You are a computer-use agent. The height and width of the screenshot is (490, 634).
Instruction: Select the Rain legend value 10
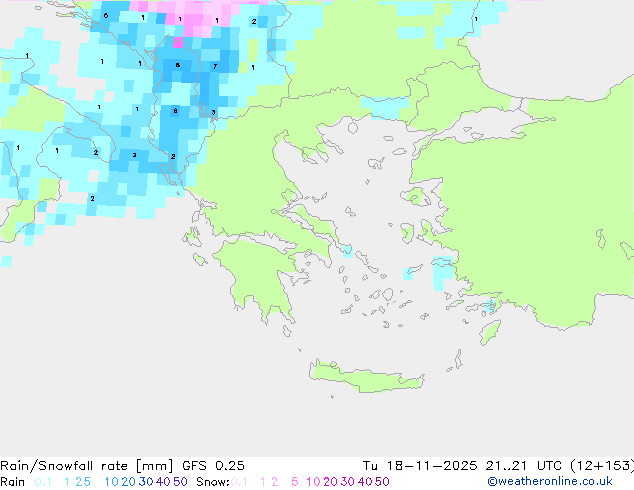[x=111, y=482]
